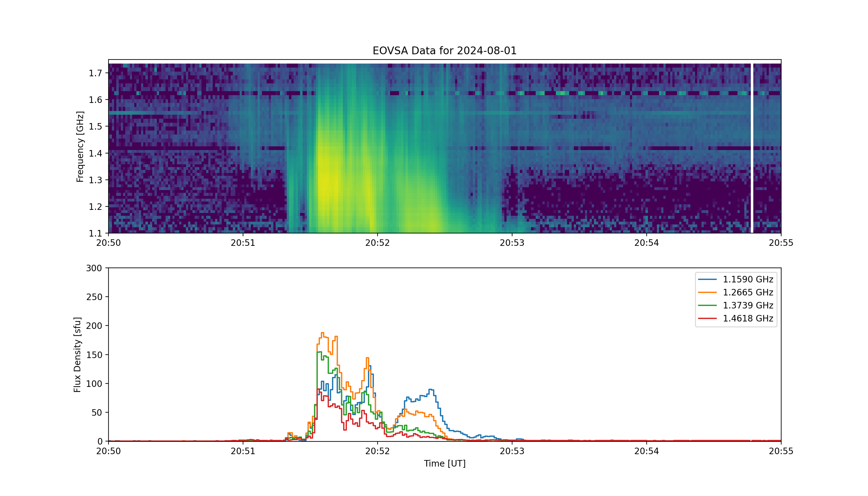This screenshot has height=496, width=868.
Task: Select the '1.3739 GHz' legend entry
Action: (736, 305)
